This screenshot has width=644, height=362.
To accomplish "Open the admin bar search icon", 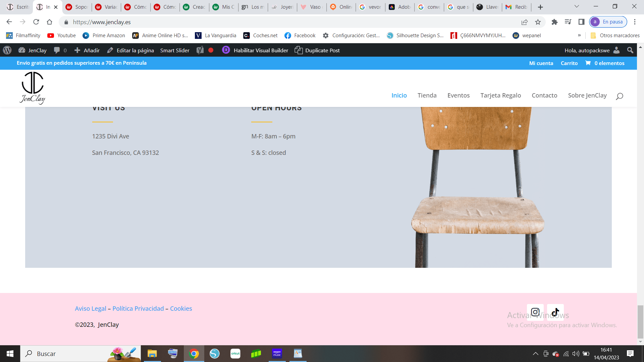I will (630, 50).
